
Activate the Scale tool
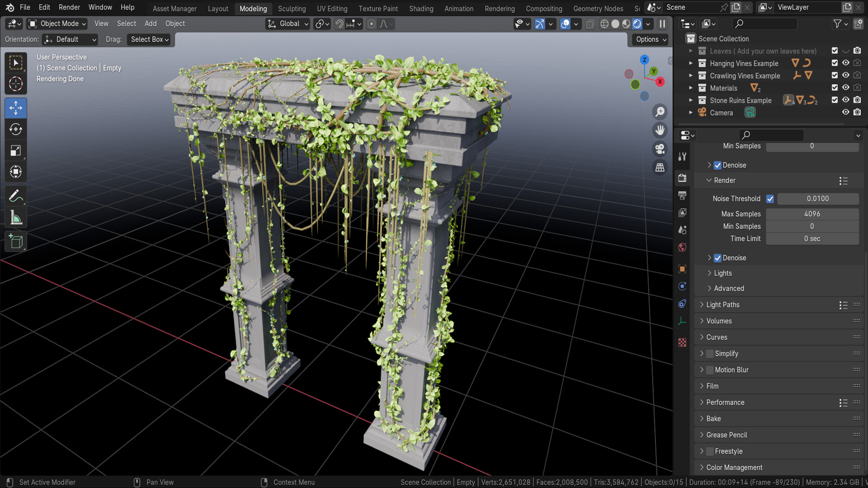point(16,150)
